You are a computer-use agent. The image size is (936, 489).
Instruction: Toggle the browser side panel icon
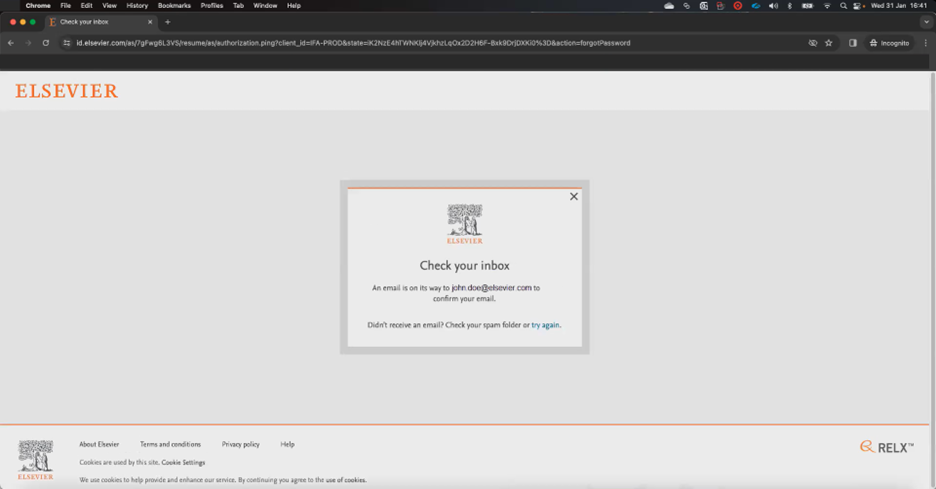pyautogui.click(x=852, y=43)
